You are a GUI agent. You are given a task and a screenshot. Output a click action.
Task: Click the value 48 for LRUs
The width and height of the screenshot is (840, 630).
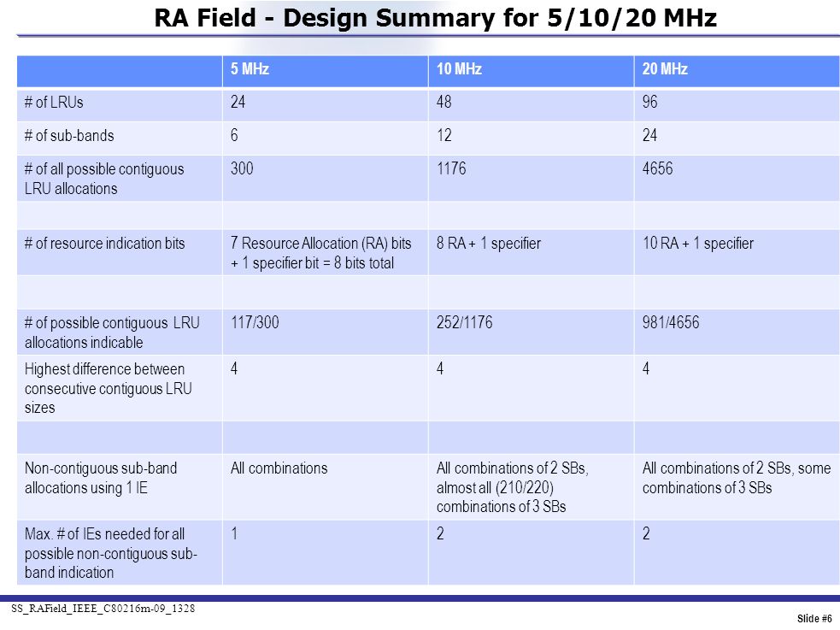pos(444,102)
